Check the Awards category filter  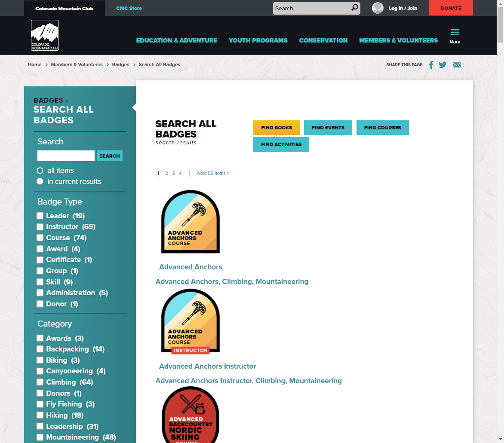(40, 338)
